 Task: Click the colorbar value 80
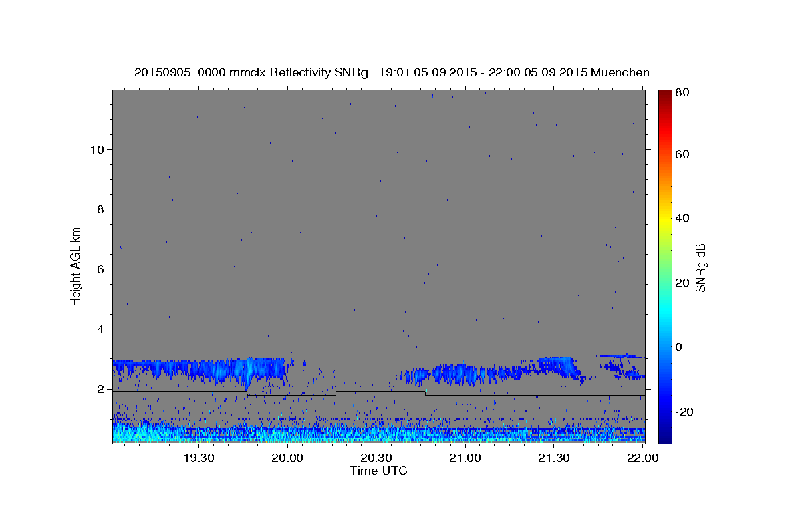(x=682, y=92)
